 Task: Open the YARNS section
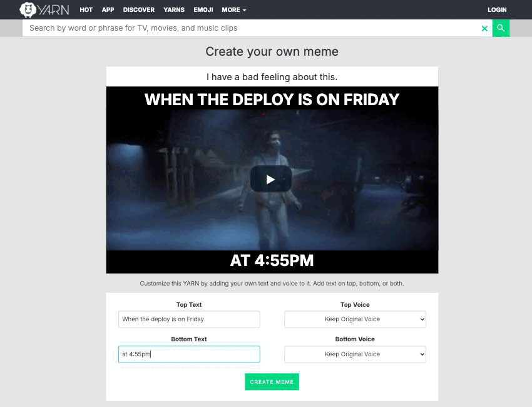click(x=174, y=10)
